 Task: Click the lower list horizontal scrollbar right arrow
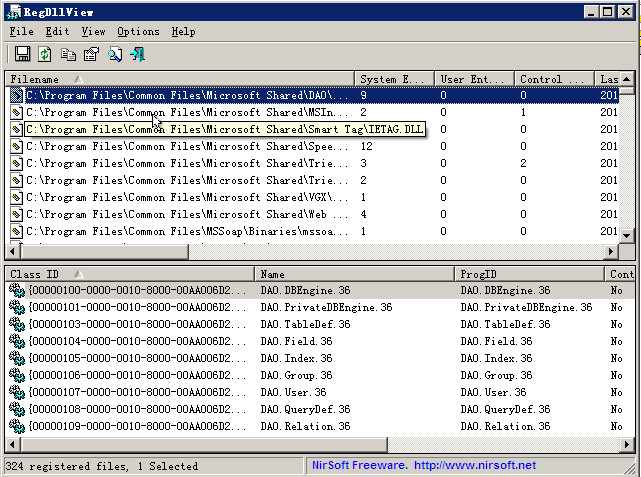tap(627, 444)
